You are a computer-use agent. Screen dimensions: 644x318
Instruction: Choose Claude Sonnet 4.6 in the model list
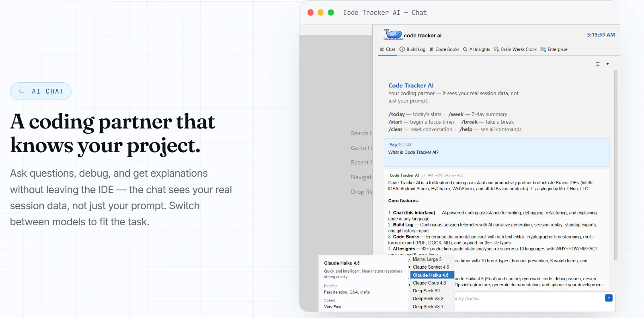[432, 267]
